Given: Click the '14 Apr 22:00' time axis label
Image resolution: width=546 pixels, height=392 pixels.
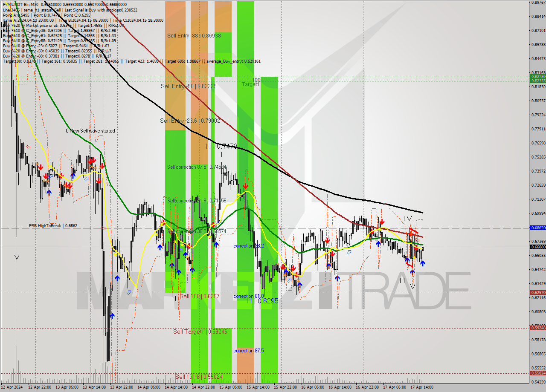Looking at the screenshot, I should click(203, 387).
